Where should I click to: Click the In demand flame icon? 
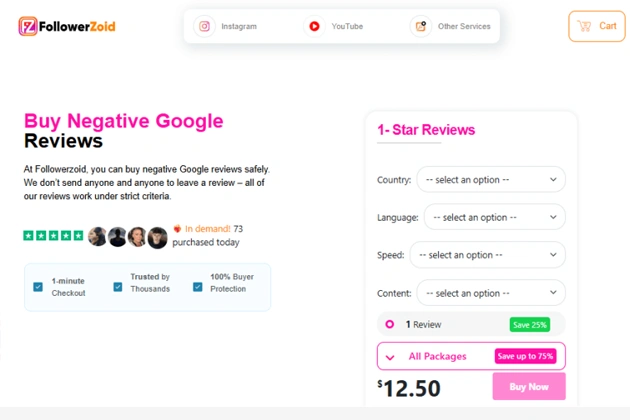[177, 229]
